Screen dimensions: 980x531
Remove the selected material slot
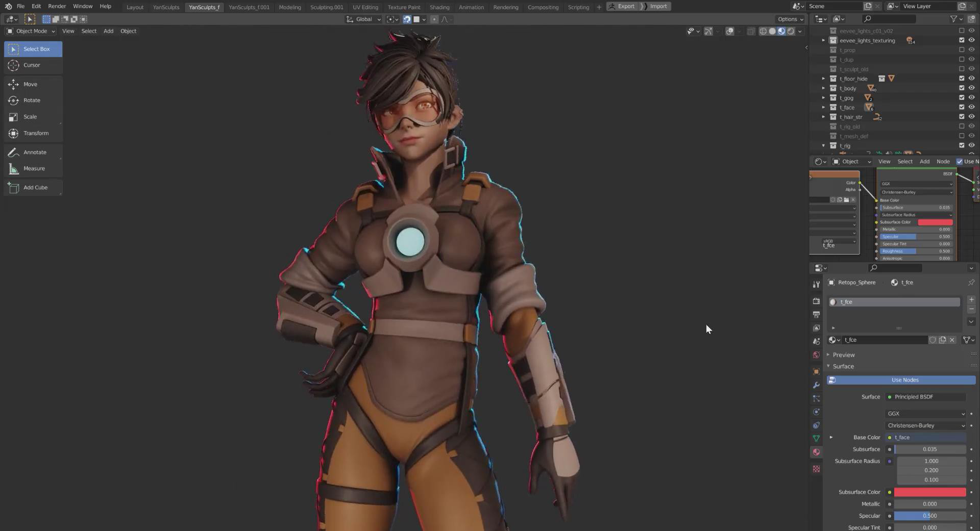tap(971, 309)
